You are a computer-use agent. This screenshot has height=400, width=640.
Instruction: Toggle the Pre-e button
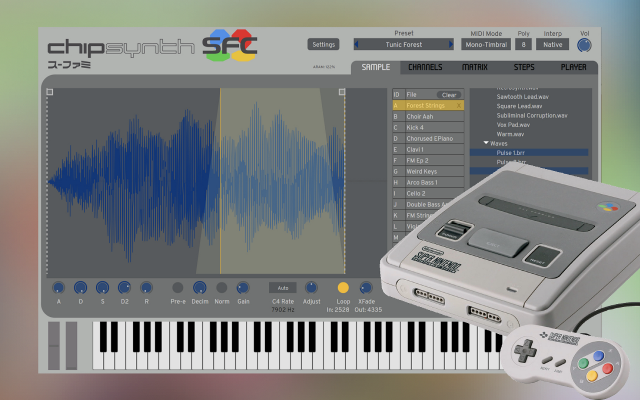[178, 288]
